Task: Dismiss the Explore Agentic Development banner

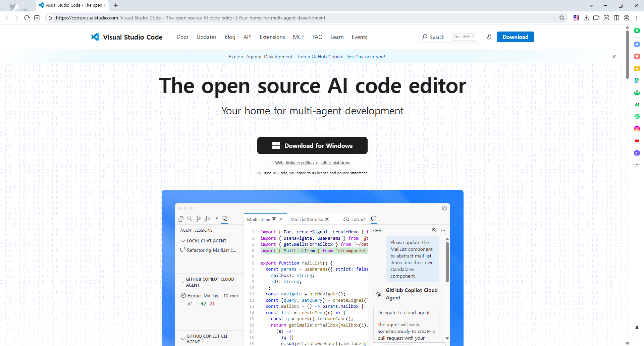Action: [614, 57]
